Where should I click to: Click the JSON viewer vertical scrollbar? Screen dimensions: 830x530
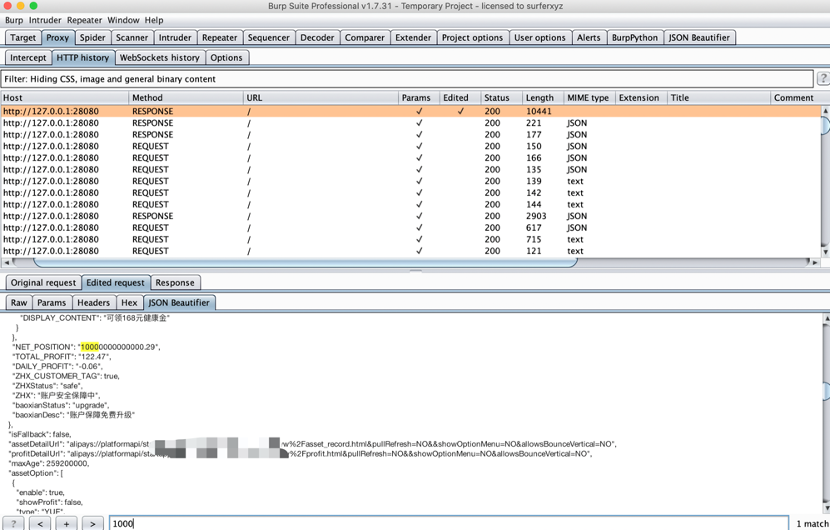(826, 392)
